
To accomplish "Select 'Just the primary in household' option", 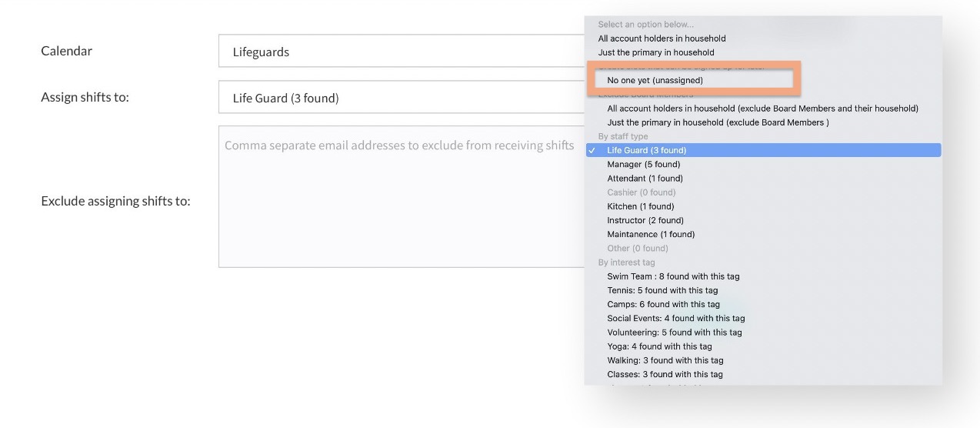I will (656, 52).
